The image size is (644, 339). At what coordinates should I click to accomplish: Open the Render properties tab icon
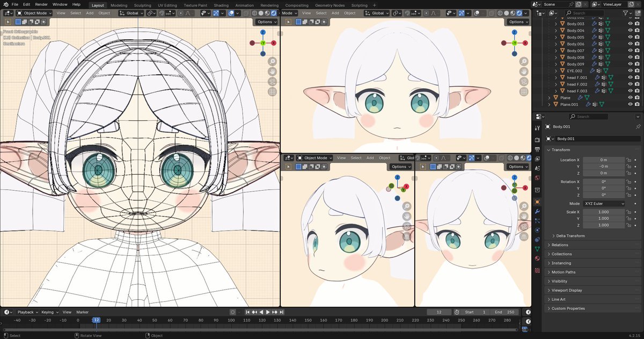tap(537, 140)
